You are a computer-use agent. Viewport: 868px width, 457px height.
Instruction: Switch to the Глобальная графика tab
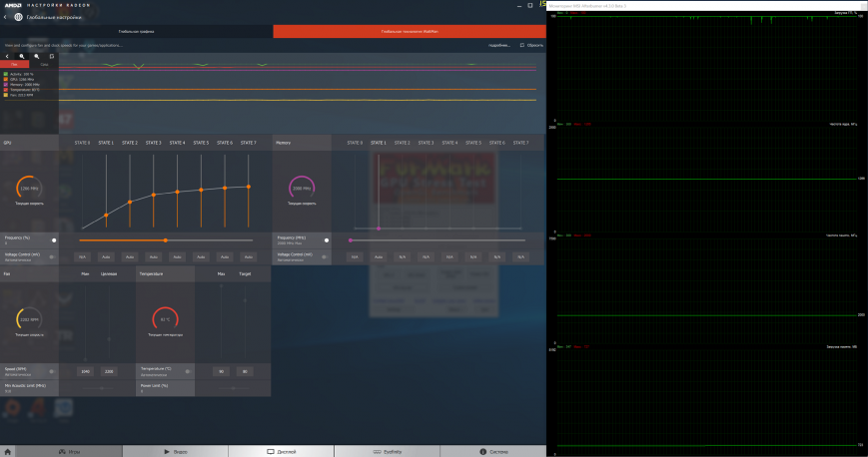pos(136,32)
